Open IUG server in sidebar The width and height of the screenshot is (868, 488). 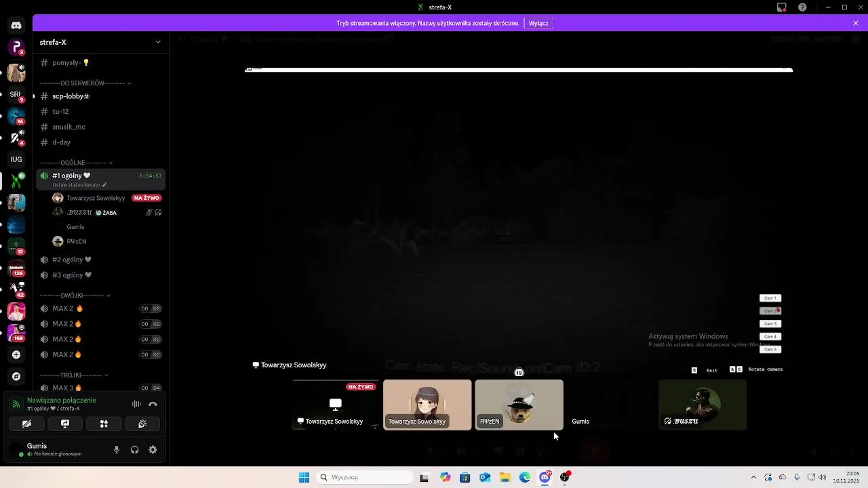click(16, 159)
